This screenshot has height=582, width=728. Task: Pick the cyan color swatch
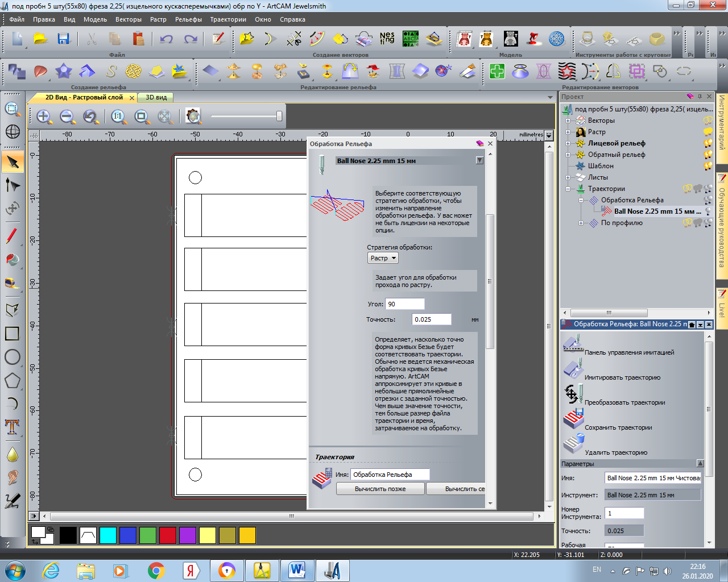click(108, 535)
